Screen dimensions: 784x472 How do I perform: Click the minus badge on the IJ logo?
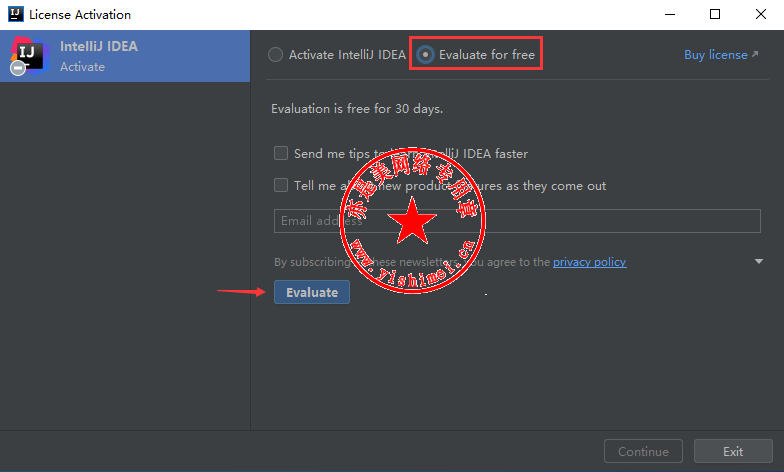[x=17, y=69]
